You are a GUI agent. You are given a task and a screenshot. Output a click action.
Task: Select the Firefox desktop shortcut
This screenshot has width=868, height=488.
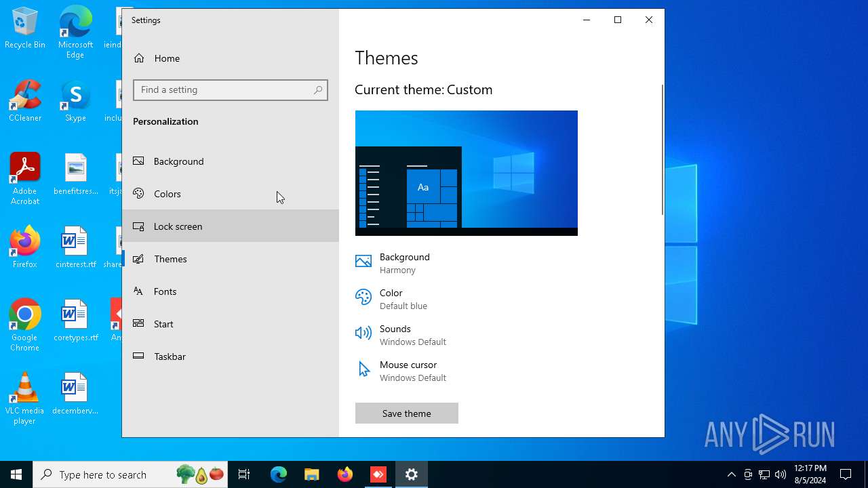pyautogui.click(x=25, y=248)
